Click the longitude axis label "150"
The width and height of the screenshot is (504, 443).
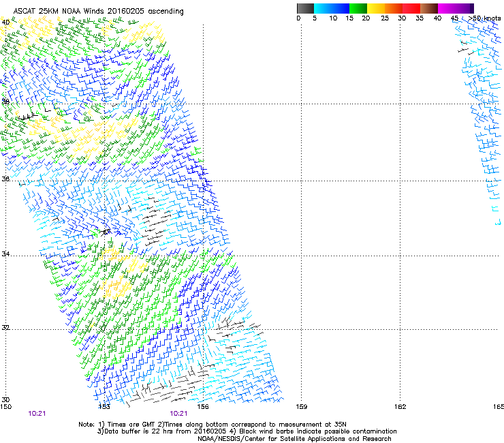click(x=5, y=407)
